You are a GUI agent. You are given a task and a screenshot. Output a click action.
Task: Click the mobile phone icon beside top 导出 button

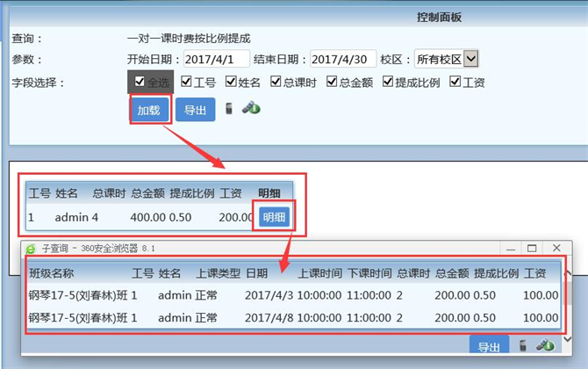pyautogui.click(x=229, y=108)
